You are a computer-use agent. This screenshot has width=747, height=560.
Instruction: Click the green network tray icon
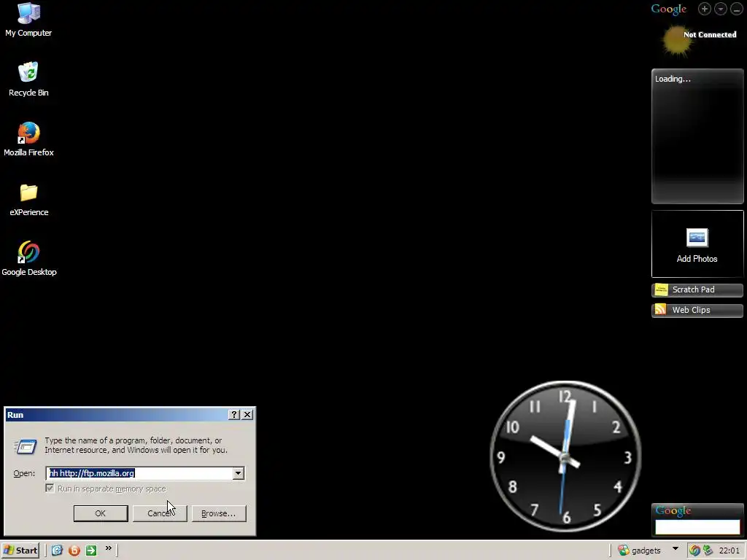[x=708, y=551]
